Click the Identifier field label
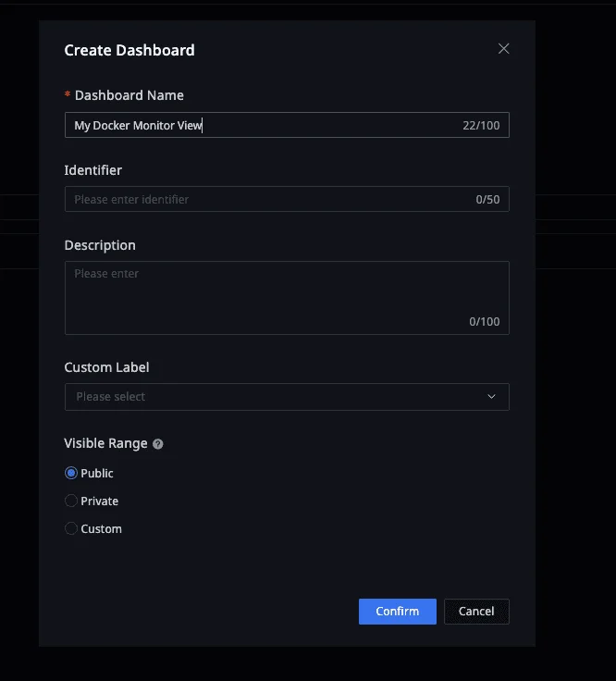Image resolution: width=616 pixels, height=681 pixels. click(x=92, y=170)
